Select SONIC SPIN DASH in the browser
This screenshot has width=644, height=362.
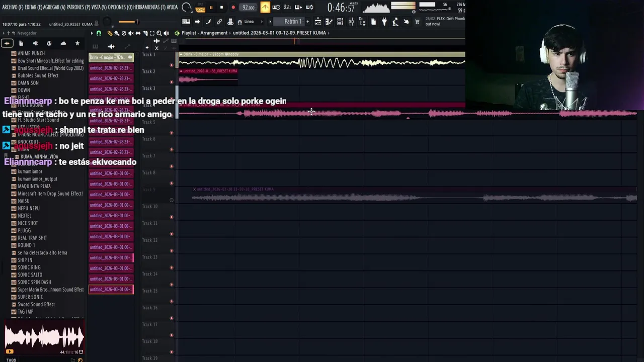34,282
